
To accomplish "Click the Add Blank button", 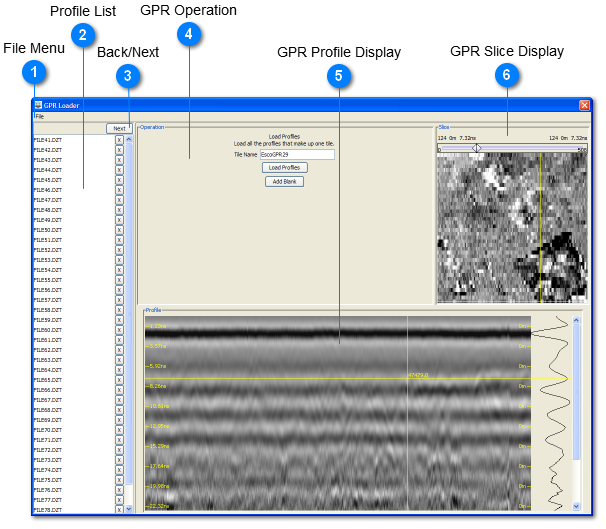I will coord(284,182).
